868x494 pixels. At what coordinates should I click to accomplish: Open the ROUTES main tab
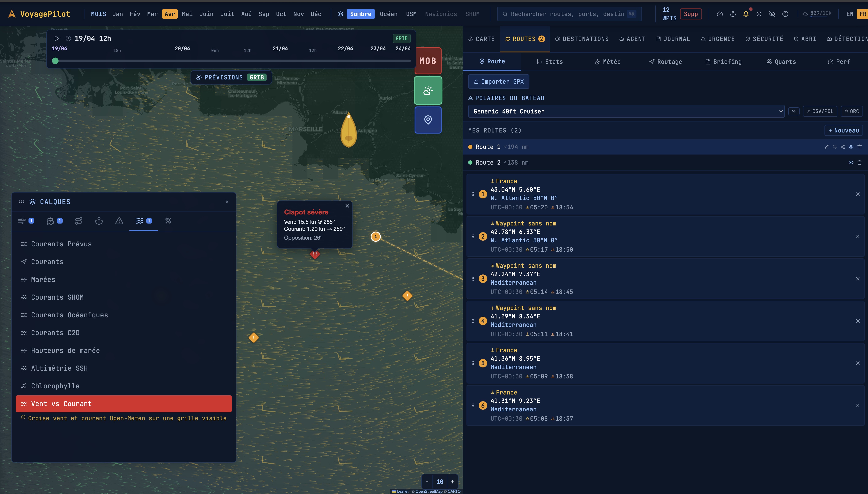pos(525,39)
